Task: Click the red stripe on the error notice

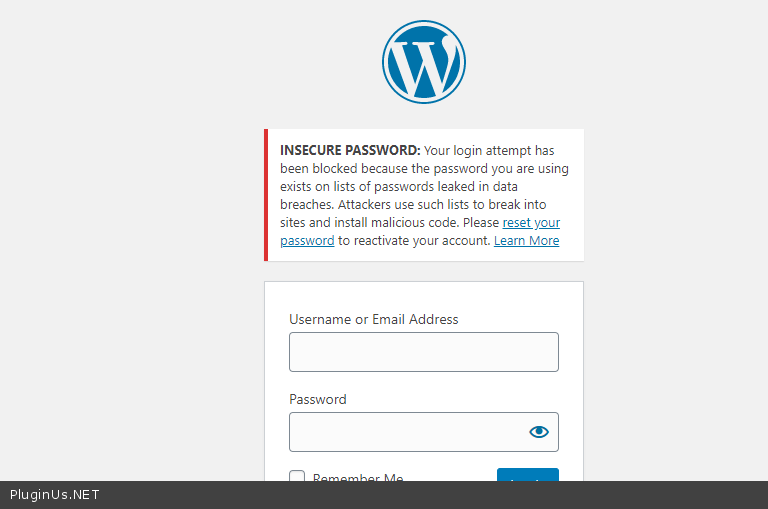Action: (x=266, y=195)
